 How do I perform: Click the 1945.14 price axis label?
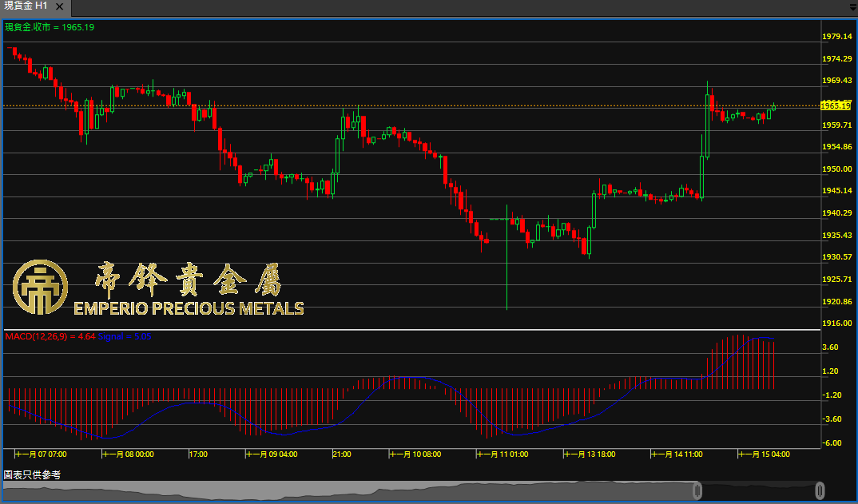click(837, 190)
